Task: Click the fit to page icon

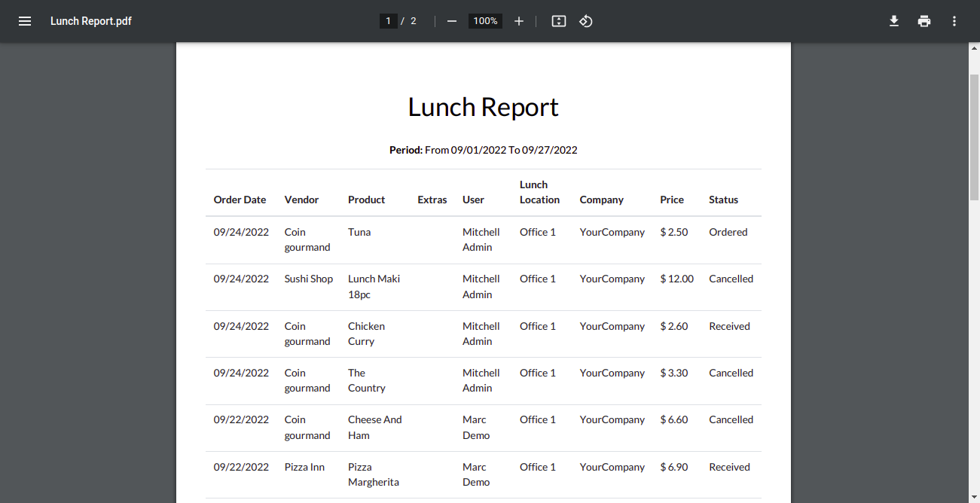Action: [558, 21]
